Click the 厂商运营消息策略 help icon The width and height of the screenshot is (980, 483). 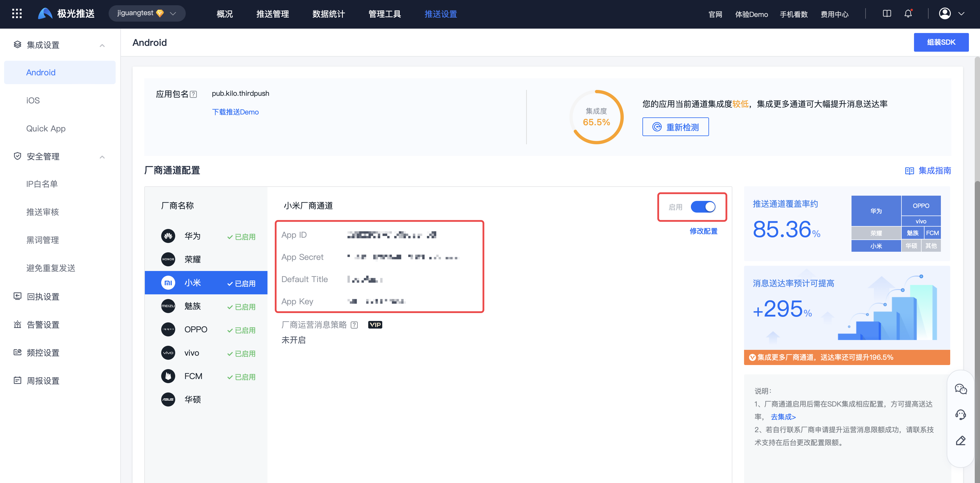[x=354, y=325]
